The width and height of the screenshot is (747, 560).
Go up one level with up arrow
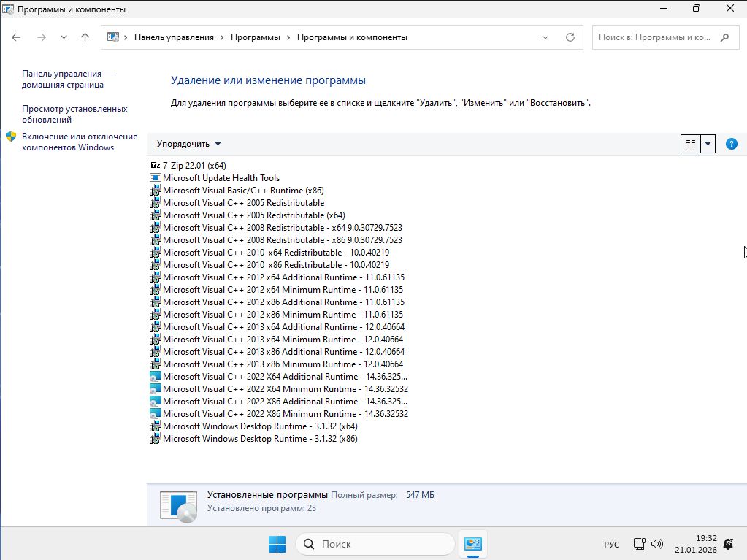[x=85, y=37]
